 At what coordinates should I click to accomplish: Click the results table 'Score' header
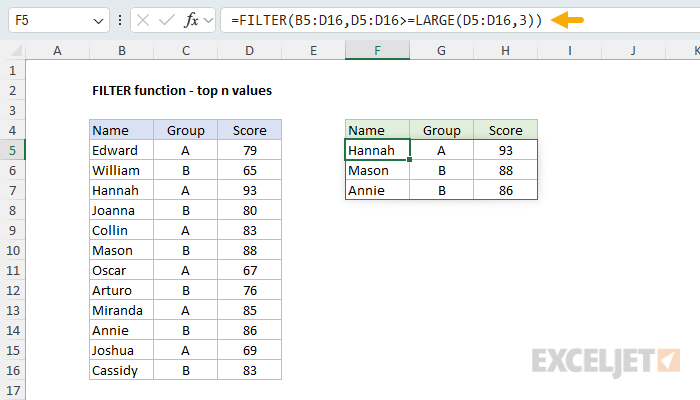(505, 130)
